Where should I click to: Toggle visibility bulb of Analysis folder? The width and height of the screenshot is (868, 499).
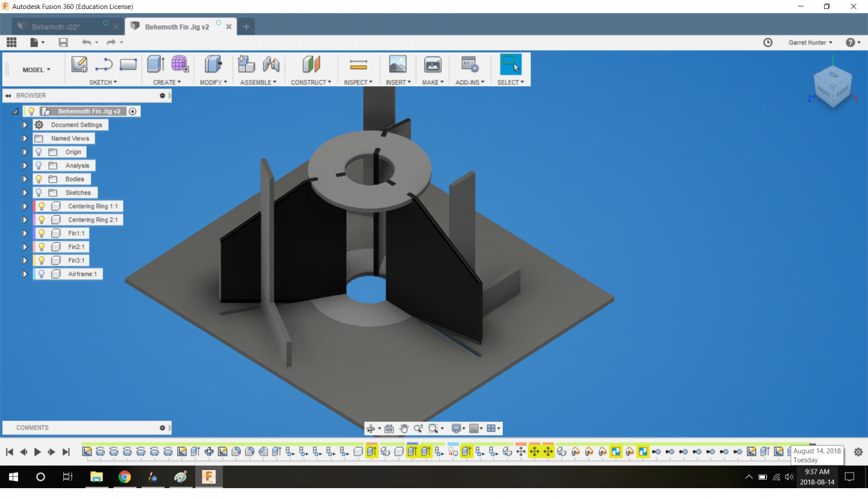(x=39, y=165)
